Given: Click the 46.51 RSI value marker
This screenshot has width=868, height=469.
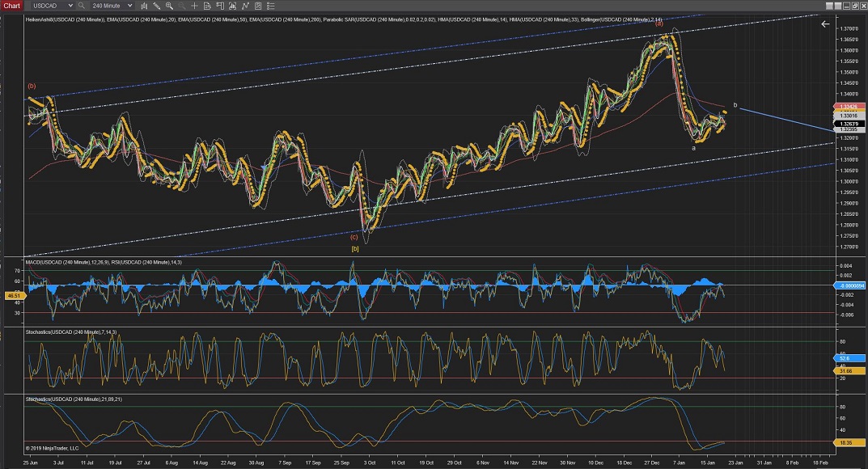Looking at the screenshot, I should tap(13, 297).
